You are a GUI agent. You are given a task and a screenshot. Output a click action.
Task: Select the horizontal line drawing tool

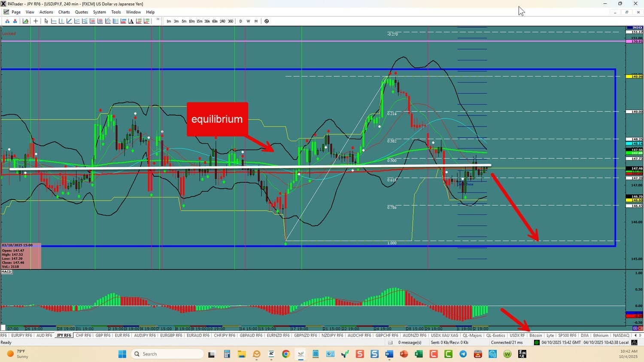coord(54,21)
